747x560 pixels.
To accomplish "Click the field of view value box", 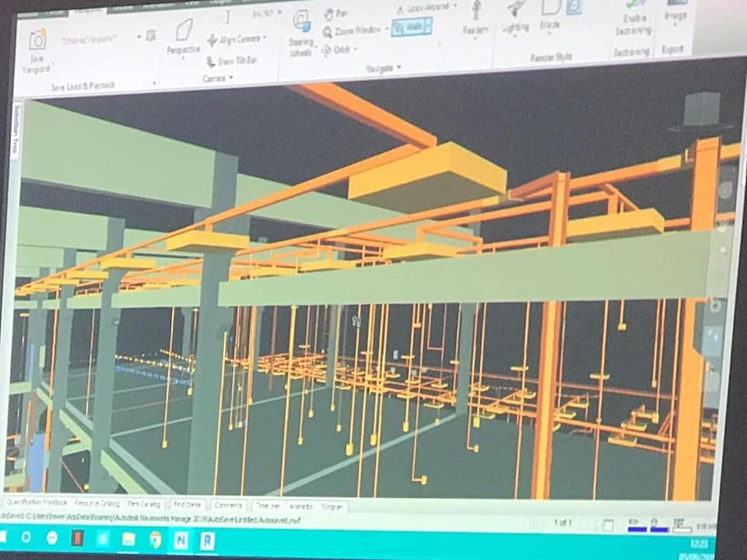I will [262, 13].
